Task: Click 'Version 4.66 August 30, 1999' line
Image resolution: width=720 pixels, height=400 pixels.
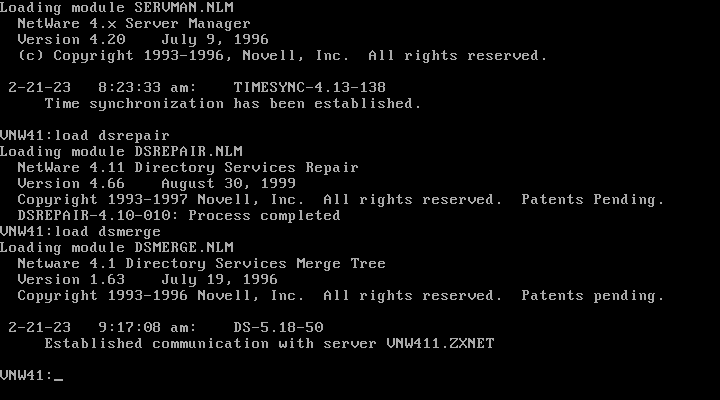Action: point(157,184)
